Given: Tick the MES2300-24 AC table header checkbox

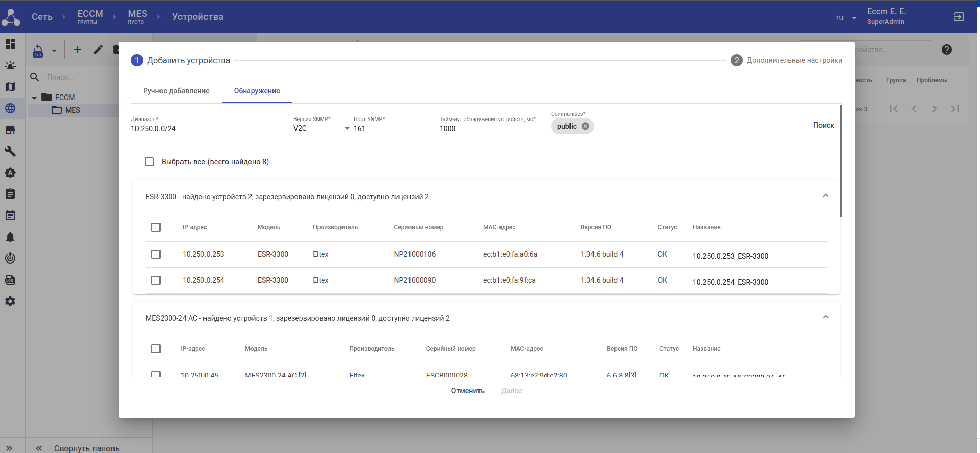Looking at the screenshot, I should click(156, 349).
